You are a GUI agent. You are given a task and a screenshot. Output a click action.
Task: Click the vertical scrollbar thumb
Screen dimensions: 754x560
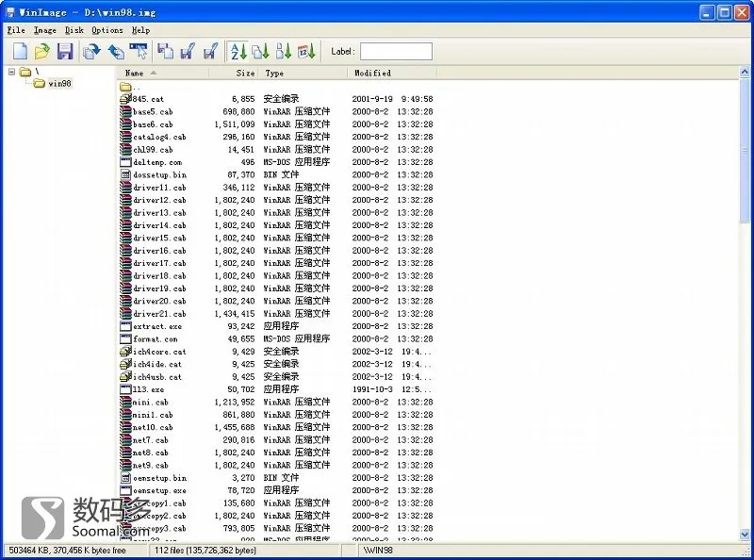pos(745,151)
